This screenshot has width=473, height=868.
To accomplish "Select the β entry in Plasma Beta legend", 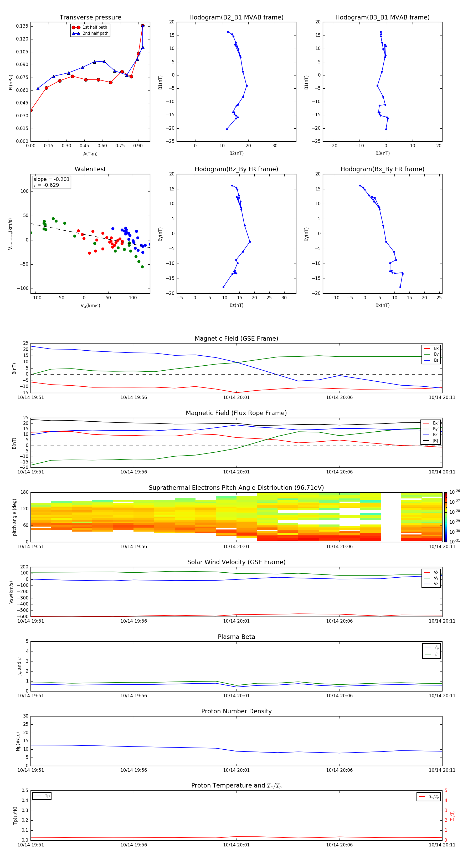I will click(x=431, y=654).
